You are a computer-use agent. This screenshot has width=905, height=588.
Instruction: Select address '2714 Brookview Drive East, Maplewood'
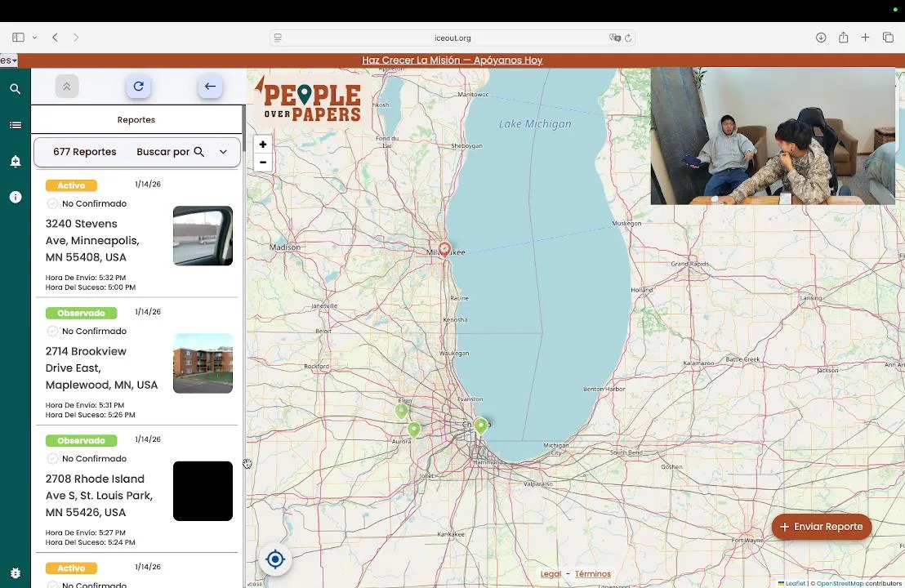pos(101,368)
